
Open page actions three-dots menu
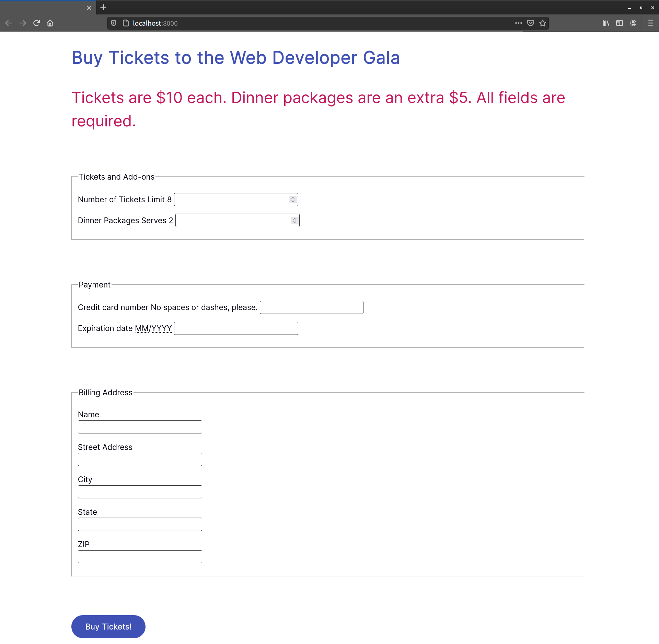(518, 23)
